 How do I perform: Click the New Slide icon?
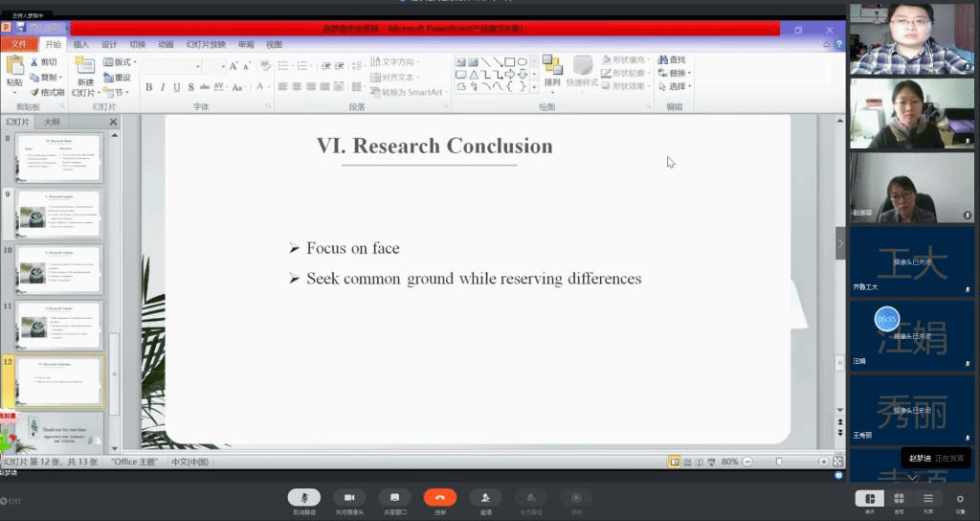[85, 70]
